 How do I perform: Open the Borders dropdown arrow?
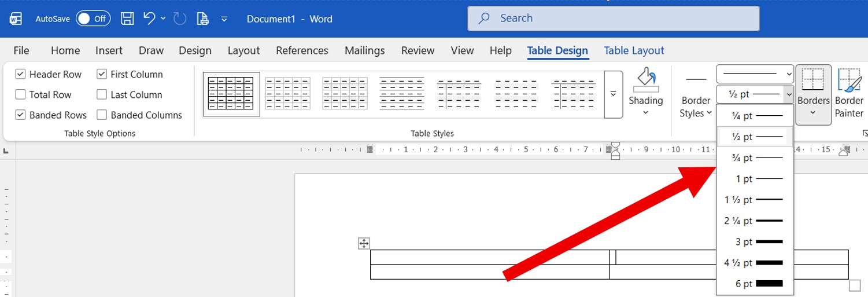(814, 113)
